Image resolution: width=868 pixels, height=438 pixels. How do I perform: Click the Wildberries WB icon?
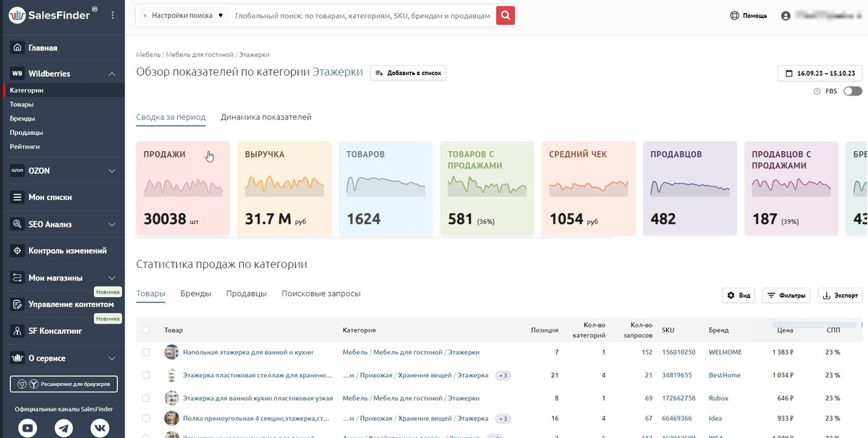coord(17,74)
